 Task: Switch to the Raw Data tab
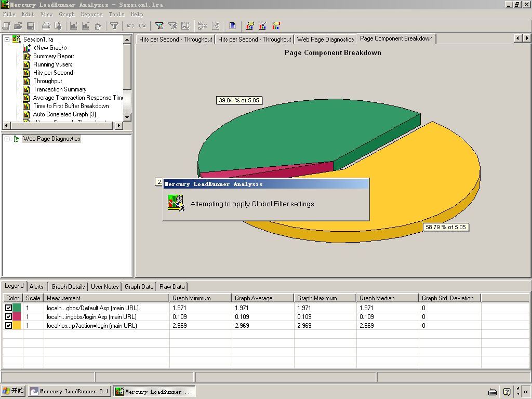point(172,287)
